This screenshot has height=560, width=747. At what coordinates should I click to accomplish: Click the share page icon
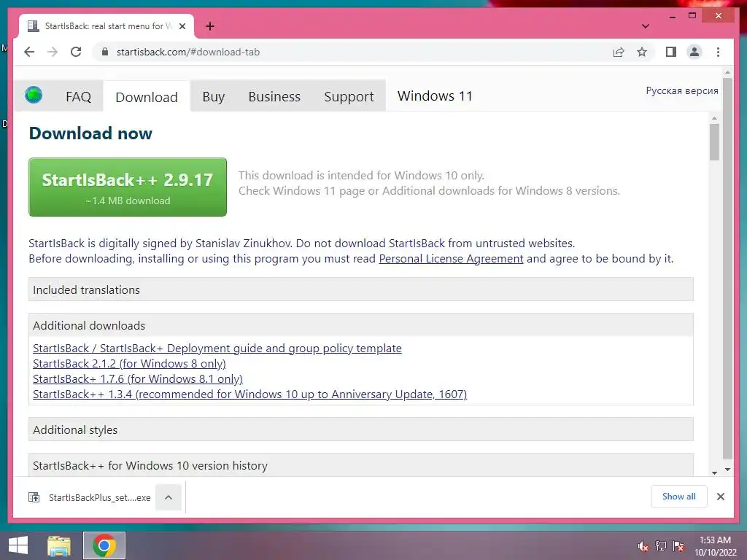(x=619, y=52)
